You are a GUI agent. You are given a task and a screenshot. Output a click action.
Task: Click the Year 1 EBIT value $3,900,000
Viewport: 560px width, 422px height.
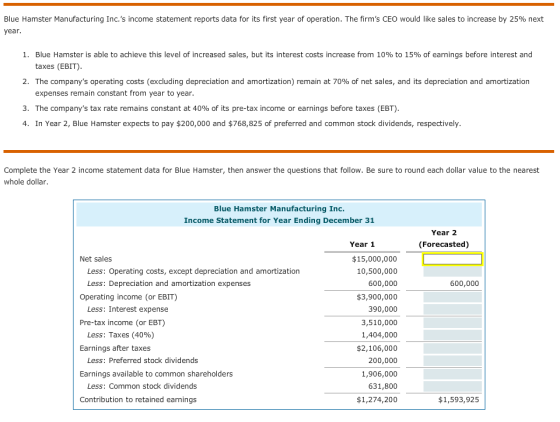[377, 297]
